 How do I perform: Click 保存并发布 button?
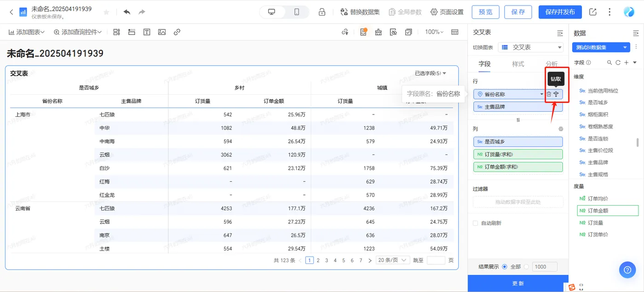(x=560, y=12)
